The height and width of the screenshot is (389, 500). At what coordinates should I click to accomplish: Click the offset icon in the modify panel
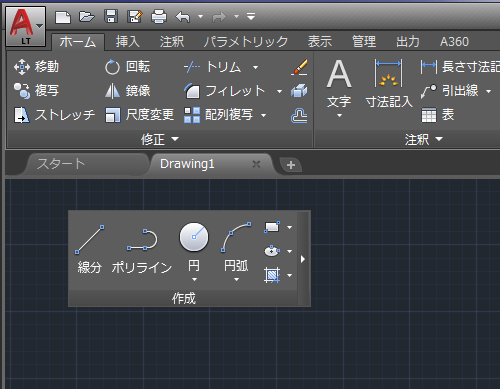[299, 116]
